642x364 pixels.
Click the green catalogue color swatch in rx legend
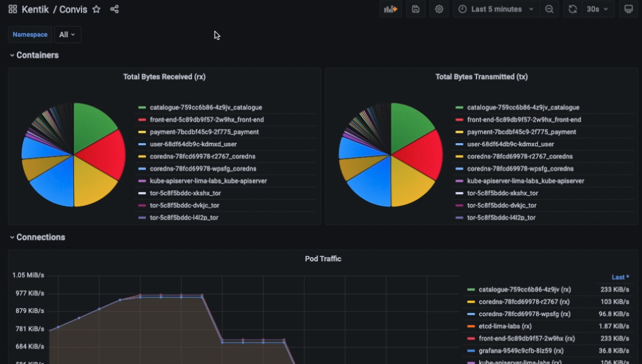pos(142,107)
